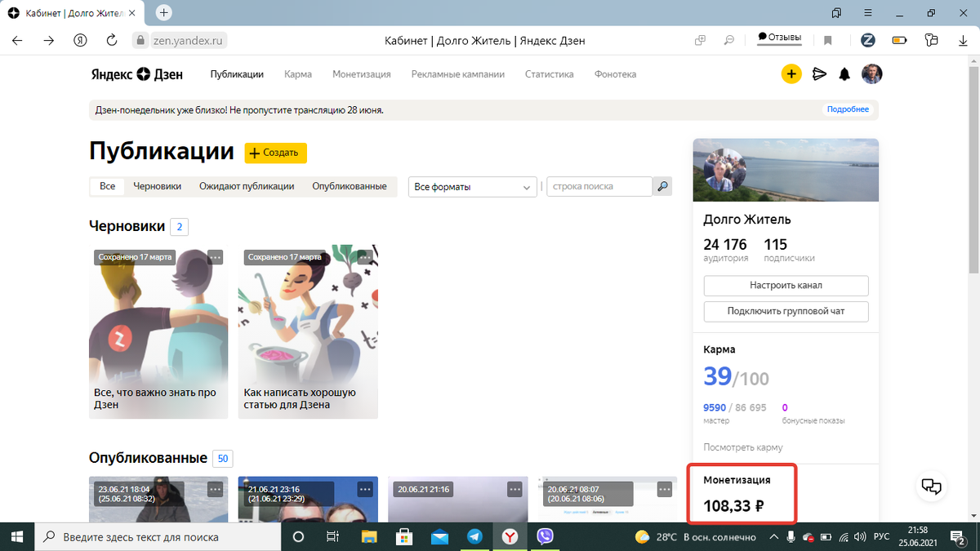Screen dimensions: 980x551
Task: Open the Карма section
Action: tap(298, 74)
